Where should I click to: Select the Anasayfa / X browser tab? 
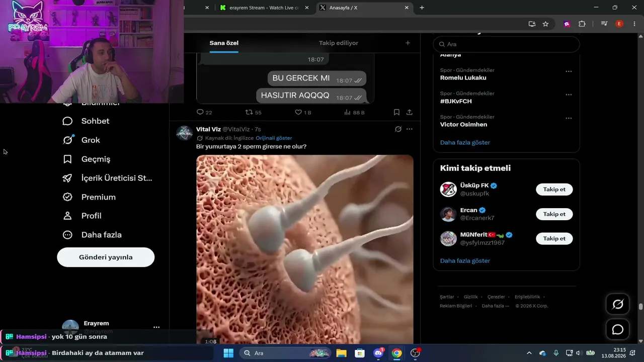365,8
